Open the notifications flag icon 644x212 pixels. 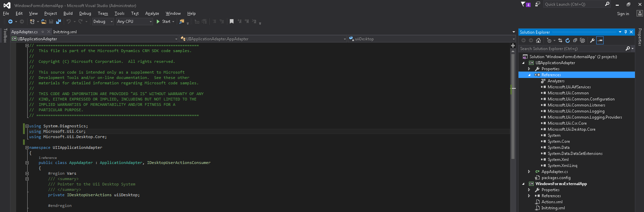tap(524, 4)
